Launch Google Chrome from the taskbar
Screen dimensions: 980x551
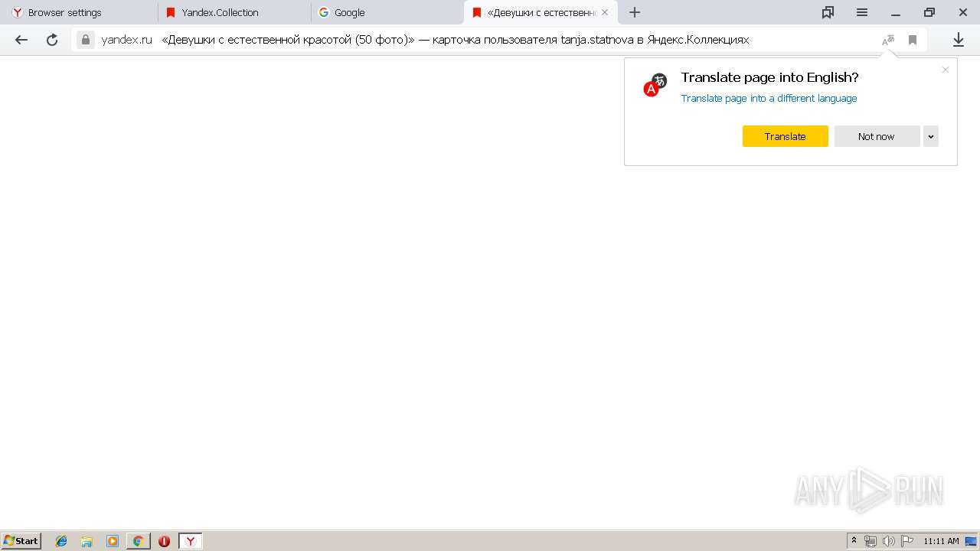click(138, 541)
